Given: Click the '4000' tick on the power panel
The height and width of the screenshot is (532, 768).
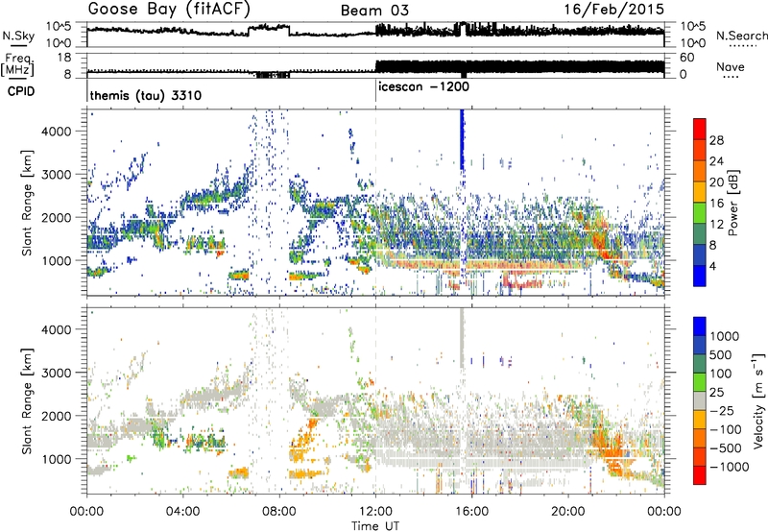Looking at the screenshot, I should pyautogui.click(x=56, y=132).
